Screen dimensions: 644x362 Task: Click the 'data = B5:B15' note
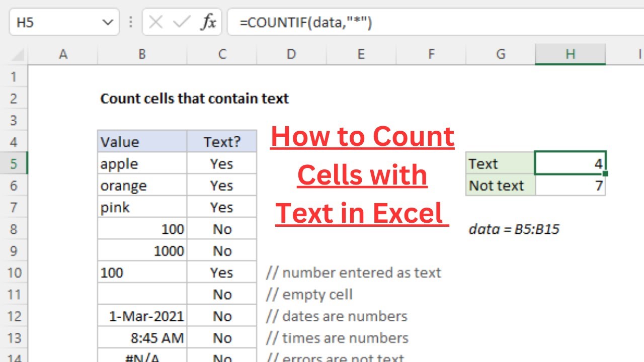(x=514, y=229)
